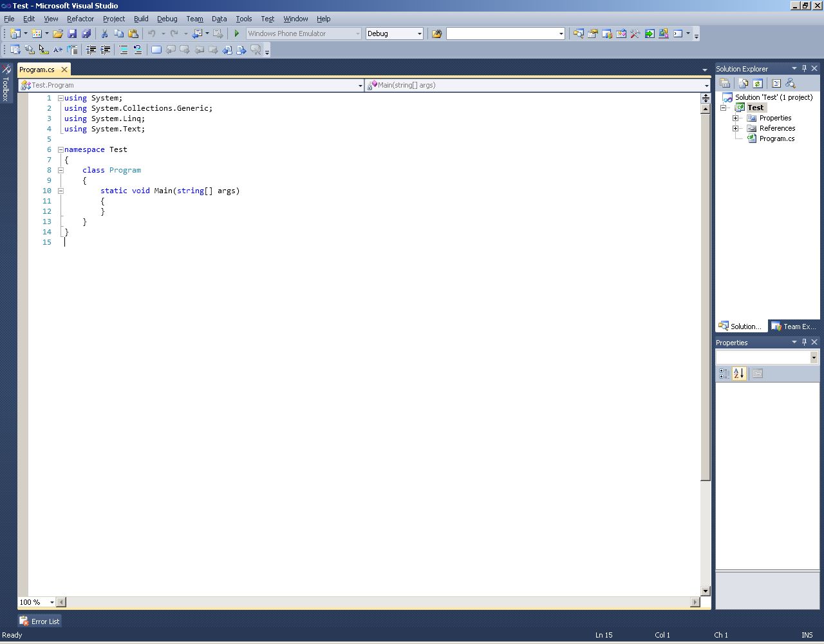The width and height of the screenshot is (824, 644).
Task: Open the Debug menu
Action: (x=167, y=19)
